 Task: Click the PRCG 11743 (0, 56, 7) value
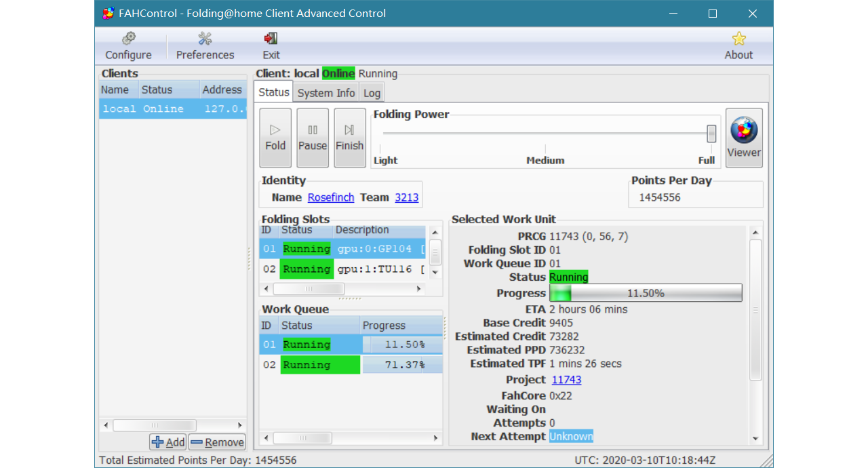pyautogui.click(x=589, y=236)
